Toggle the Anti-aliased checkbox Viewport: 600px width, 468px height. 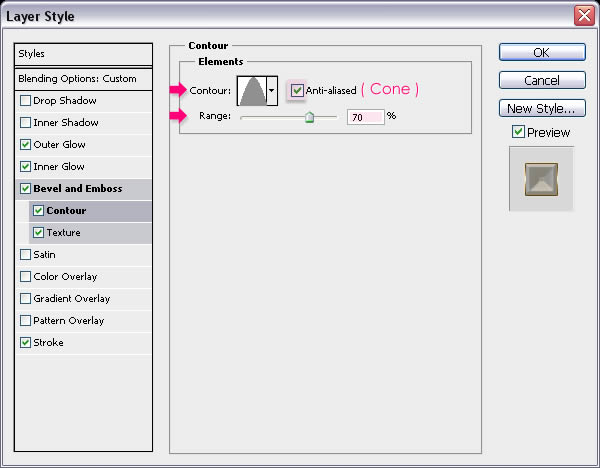(297, 91)
